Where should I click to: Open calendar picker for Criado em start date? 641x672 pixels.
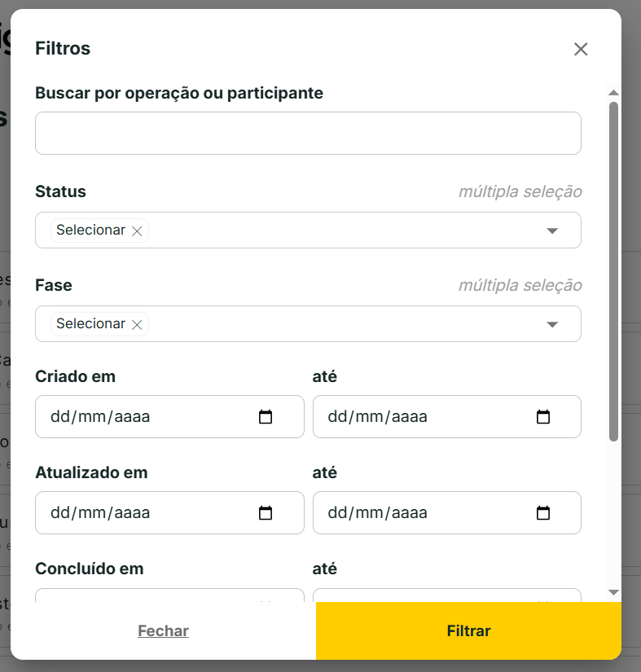coord(266,417)
